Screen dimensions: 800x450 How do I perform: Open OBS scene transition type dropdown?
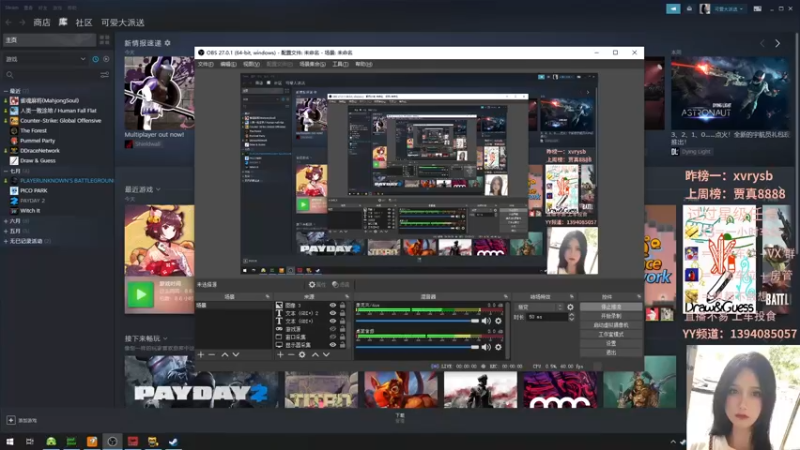pyautogui.click(x=539, y=307)
